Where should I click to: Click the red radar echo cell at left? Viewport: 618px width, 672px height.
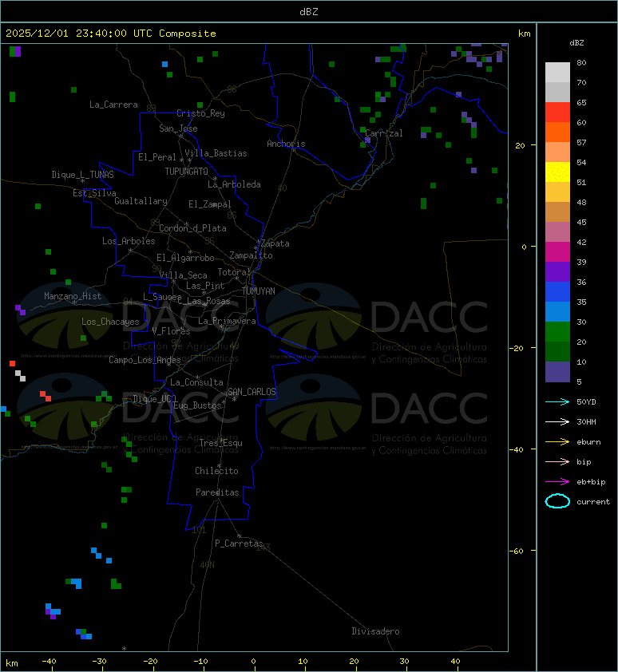click(13, 363)
